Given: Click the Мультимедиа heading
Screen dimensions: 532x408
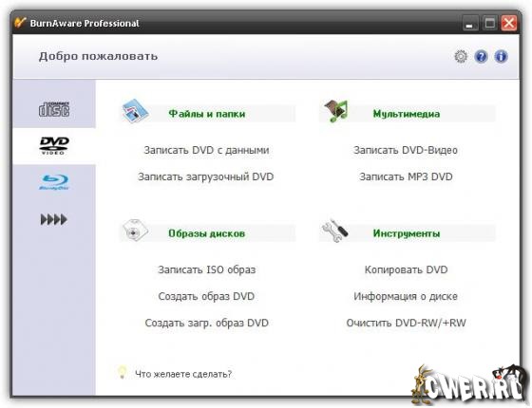Looking at the screenshot, I should tap(407, 114).
